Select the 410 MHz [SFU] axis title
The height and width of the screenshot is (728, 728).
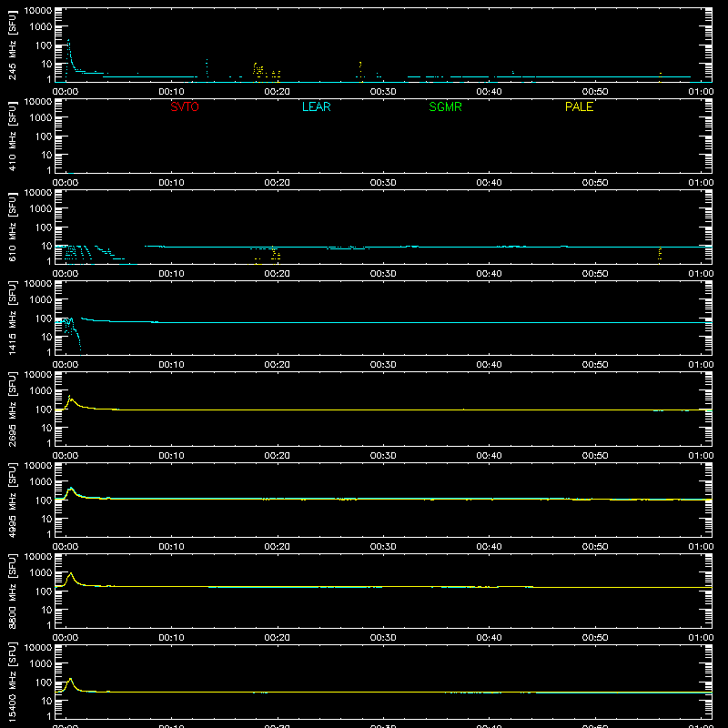(12, 136)
